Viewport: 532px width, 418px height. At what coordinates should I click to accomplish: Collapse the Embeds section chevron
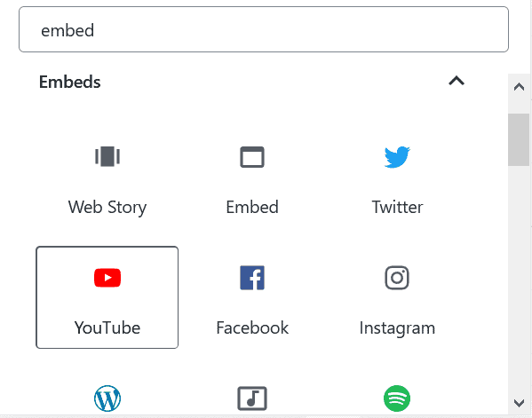(457, 81)
